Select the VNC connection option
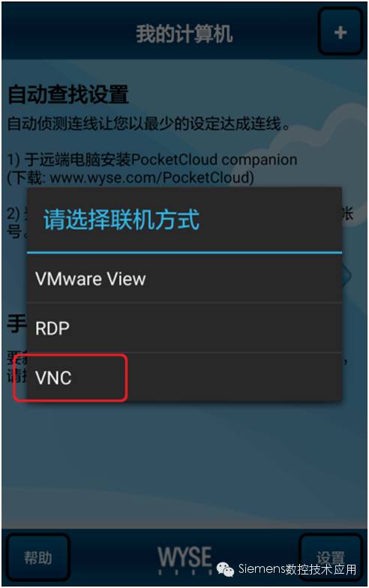 pyautogui.click(x=184, y=377)
